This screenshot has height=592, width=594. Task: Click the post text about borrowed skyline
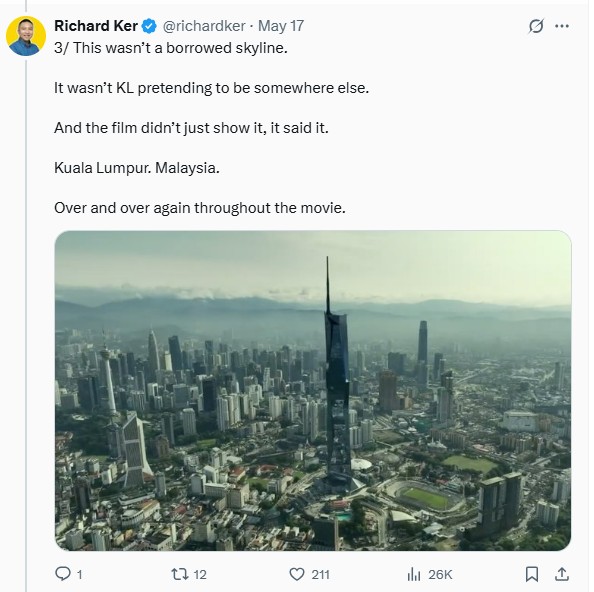171,48
